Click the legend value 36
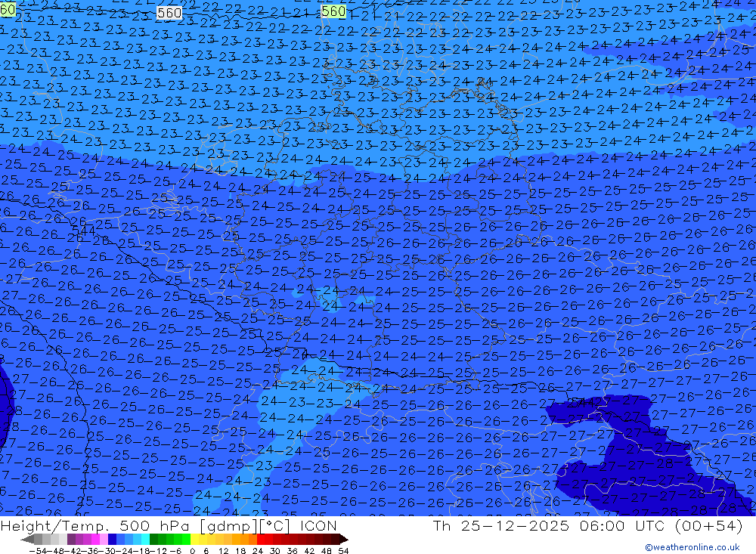This screenshot has width=756, height=554. pos(292,551)
